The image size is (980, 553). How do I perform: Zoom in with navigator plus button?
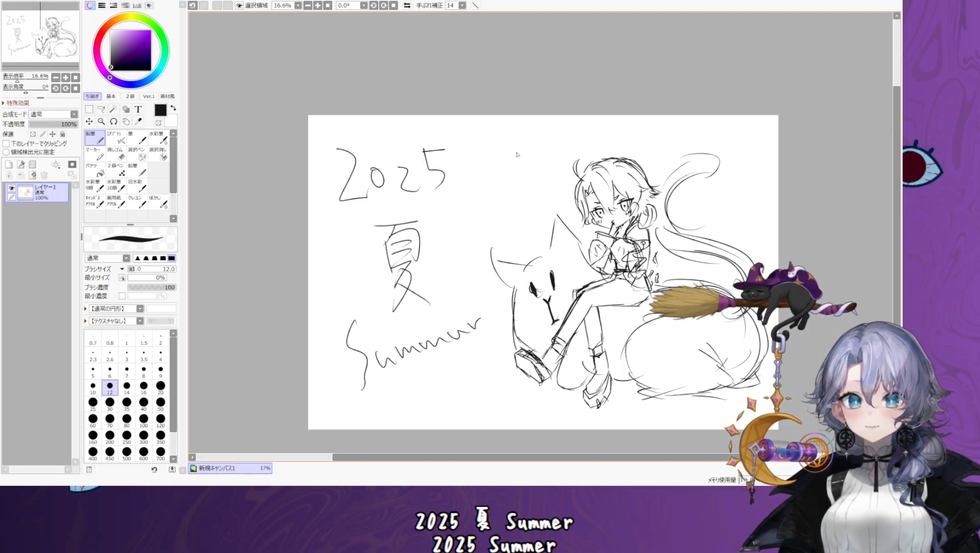coord(66,78)
